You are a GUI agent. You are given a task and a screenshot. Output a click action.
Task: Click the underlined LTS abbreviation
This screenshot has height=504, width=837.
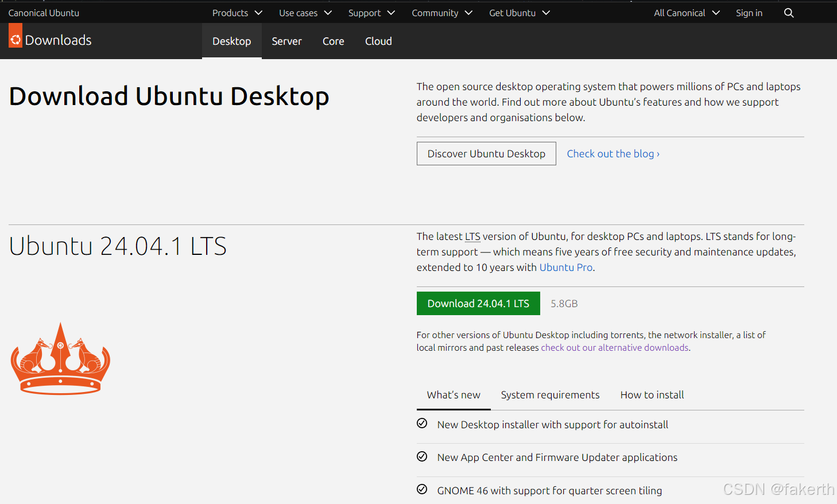tap(472, 237)
